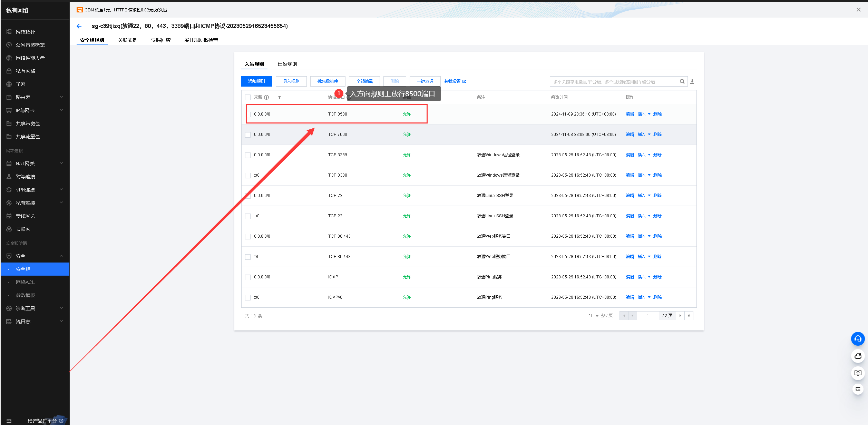The height and width of the screenshot is (425, 868).
Task: Click the 添加规则 button
Action: click(256, 81)
